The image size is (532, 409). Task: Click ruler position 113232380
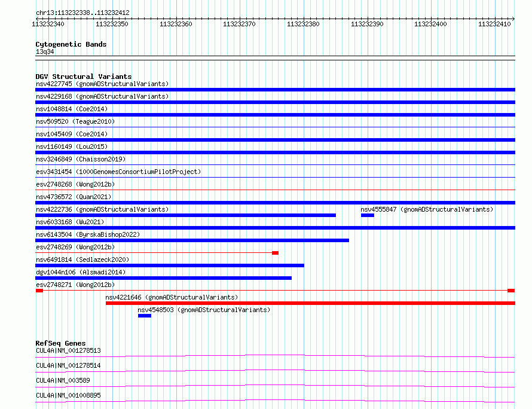(303, 24)
